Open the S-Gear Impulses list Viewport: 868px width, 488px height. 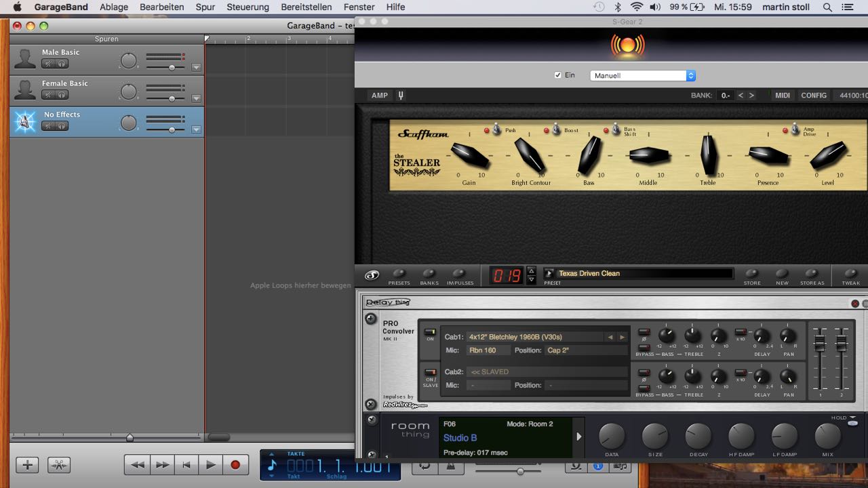click(460, 273)
